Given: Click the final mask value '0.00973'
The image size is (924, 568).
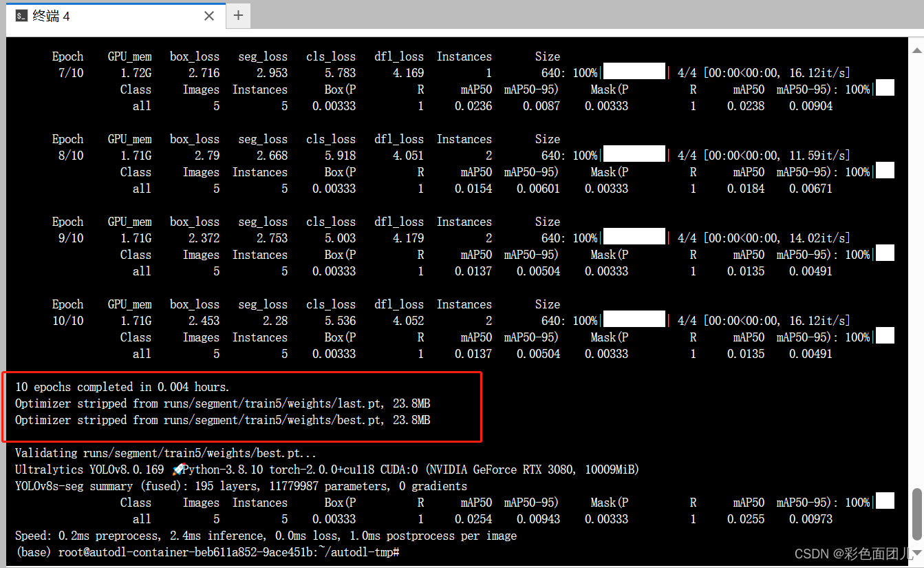Looking at the screenshot, I should (811, 519).
